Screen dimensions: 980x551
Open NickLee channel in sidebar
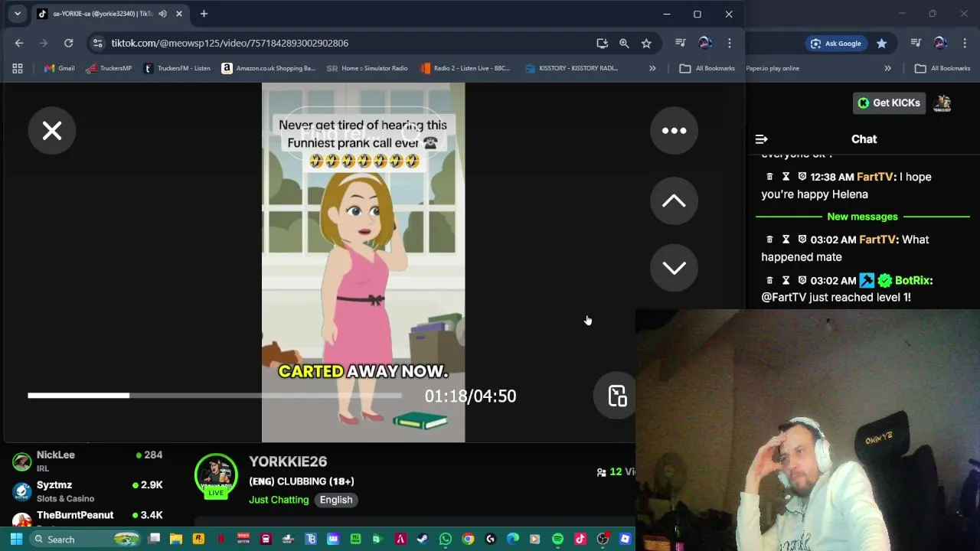(87, 461)
